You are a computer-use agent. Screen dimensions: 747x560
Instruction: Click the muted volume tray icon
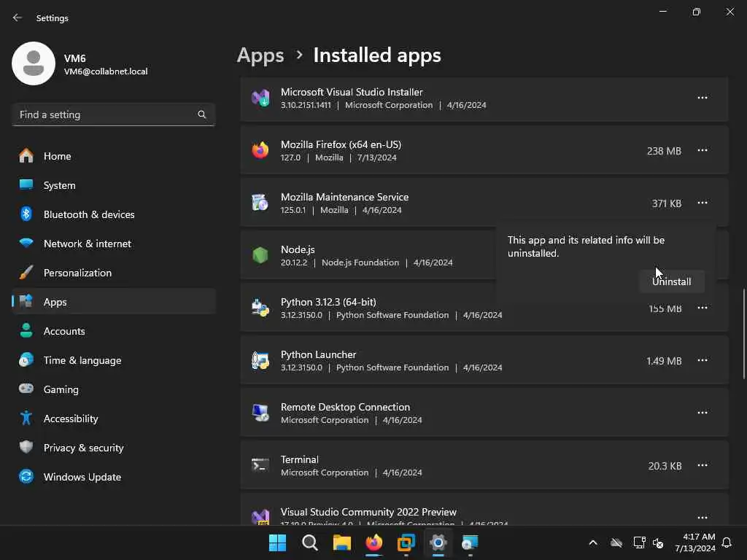658,542
